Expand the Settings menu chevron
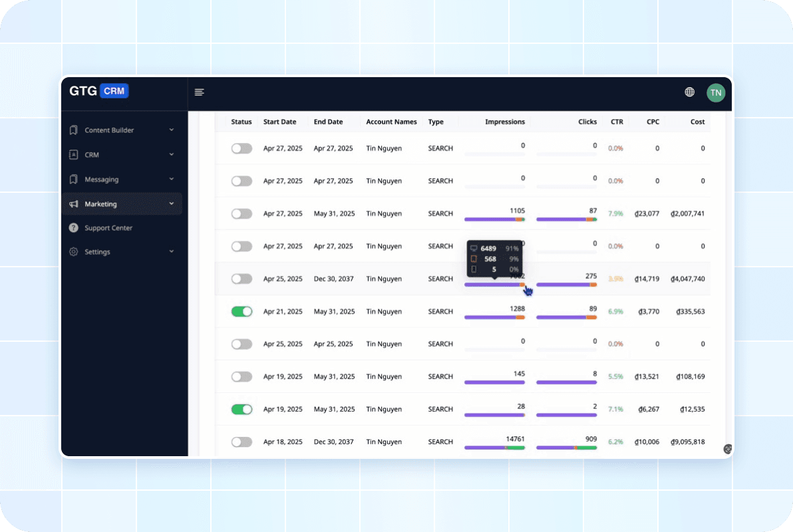Screen dimensions: 793x532 click(172, 251)
